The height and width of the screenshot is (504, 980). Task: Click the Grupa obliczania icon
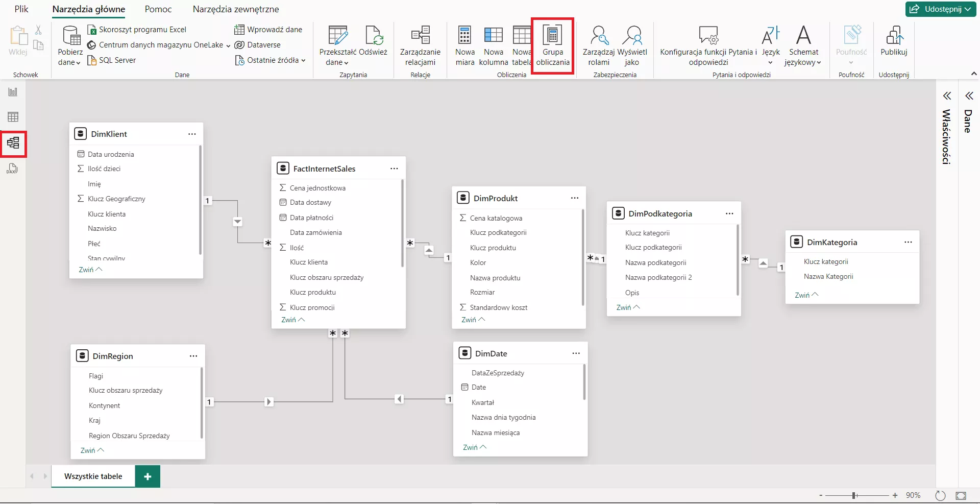(552, 36)
